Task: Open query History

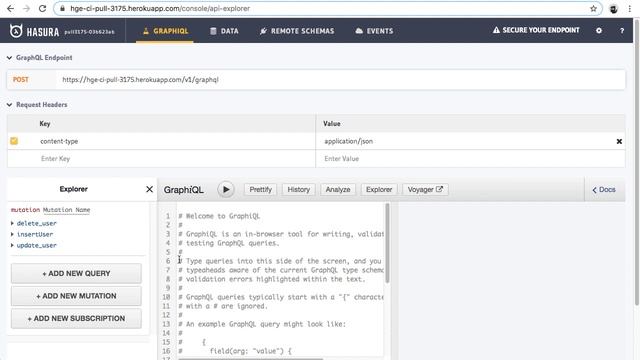Action: pos(298,189)
